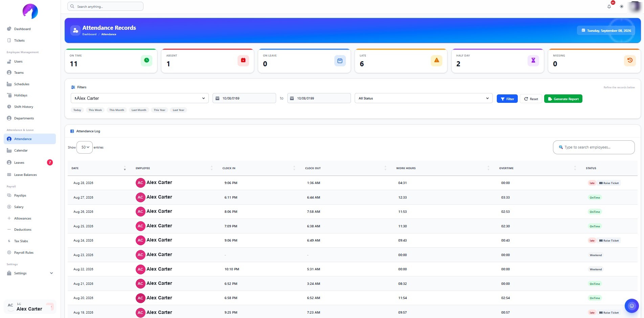This screenshot has height=318, width=644.
Task: Click the Payslips sidebar icon
Action: click(9, 195)
